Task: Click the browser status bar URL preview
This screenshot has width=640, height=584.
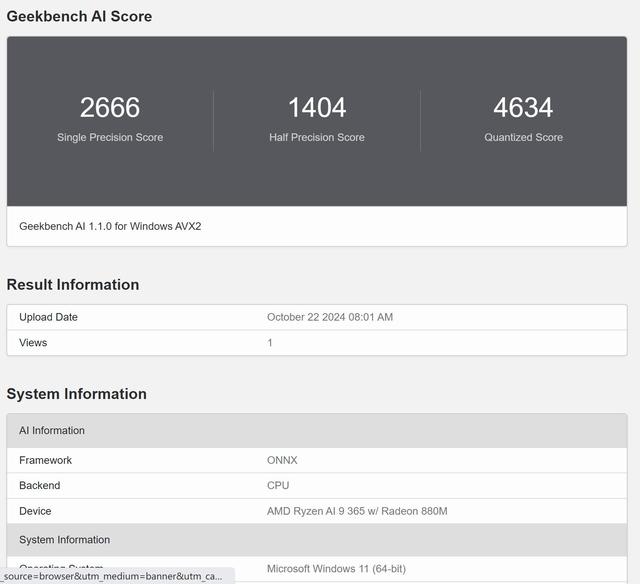Action: pyautogui.click(x=117, y=576)
